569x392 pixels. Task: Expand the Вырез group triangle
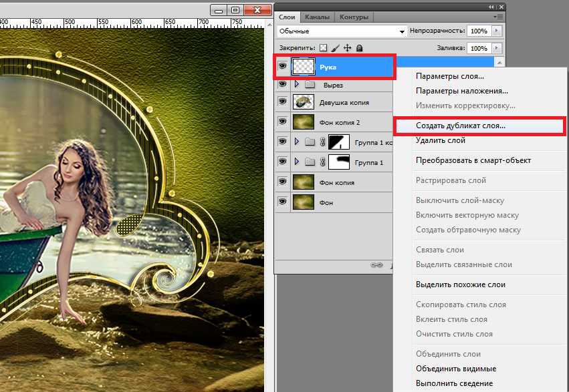click(297, 84)
